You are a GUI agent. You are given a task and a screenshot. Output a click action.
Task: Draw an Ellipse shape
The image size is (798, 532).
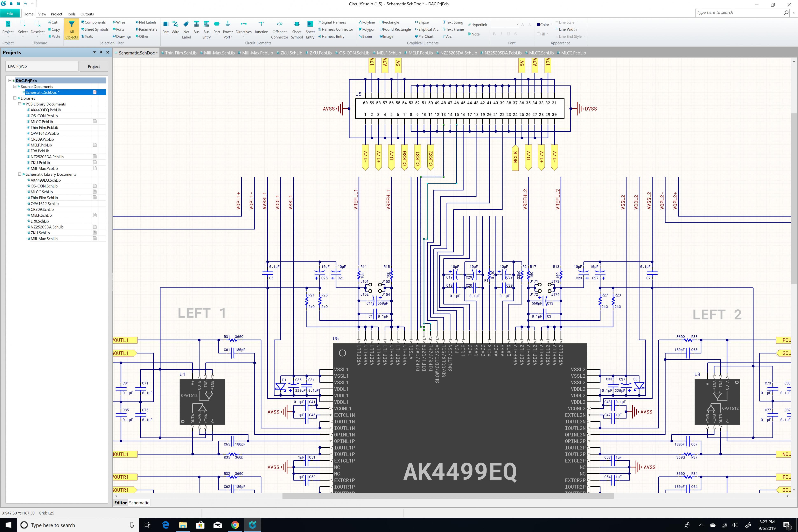[422, 22]
